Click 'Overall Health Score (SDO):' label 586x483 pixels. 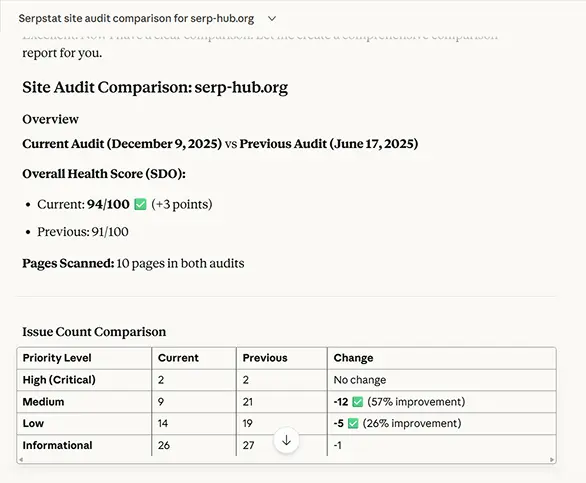click(104, 174)
